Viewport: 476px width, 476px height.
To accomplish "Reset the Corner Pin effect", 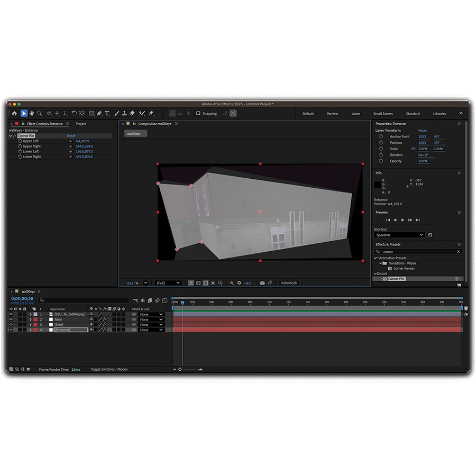I will click(71, 136).
